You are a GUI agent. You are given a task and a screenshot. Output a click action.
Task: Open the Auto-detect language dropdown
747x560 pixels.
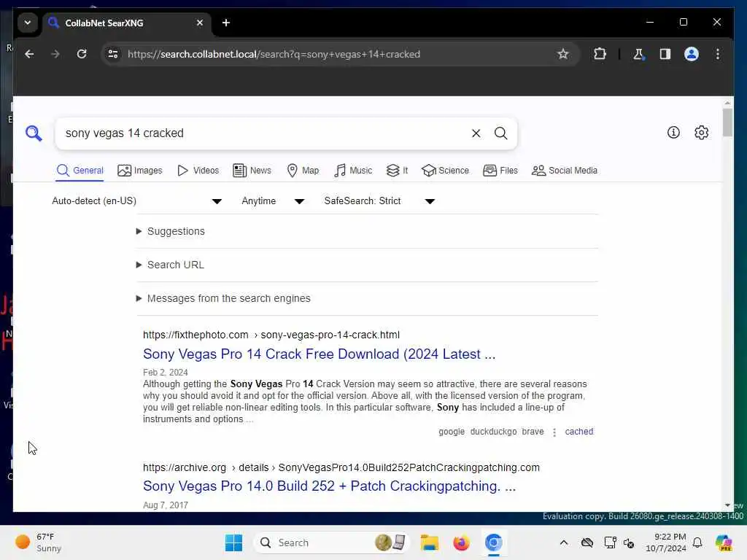[137, 201]
